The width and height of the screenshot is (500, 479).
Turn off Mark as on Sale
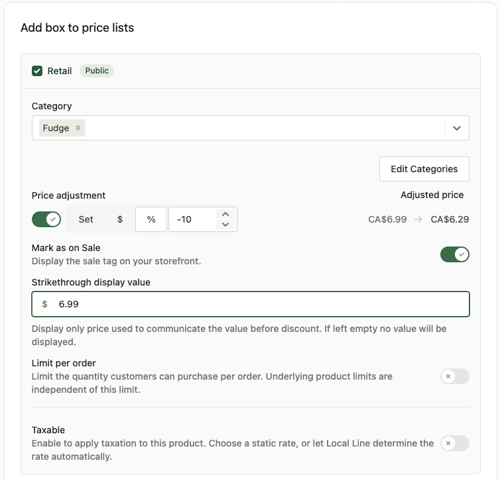[x=455, y=255]
